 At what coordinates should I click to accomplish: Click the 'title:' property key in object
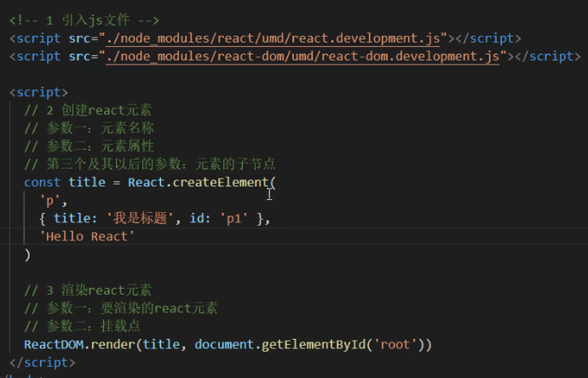pos(75,219)
